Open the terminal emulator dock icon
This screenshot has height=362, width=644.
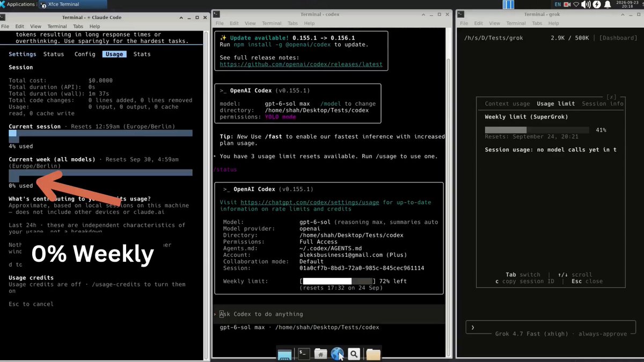pyautogui.click(x=304, y=353)
